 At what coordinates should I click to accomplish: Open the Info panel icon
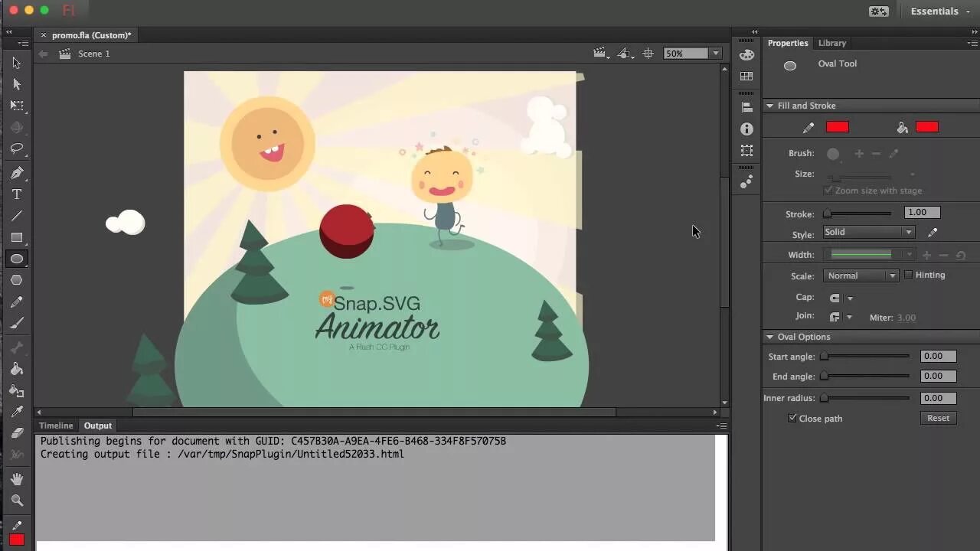746,129
